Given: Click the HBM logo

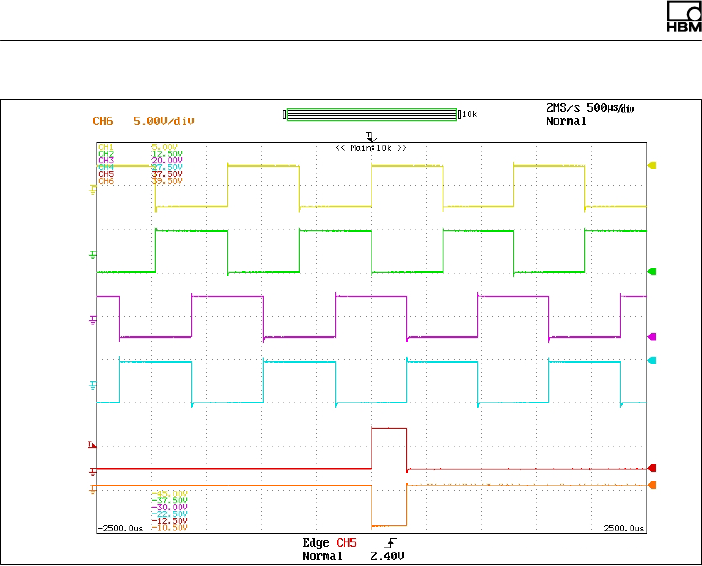Looking at the screenshot, I should [684, 17].
